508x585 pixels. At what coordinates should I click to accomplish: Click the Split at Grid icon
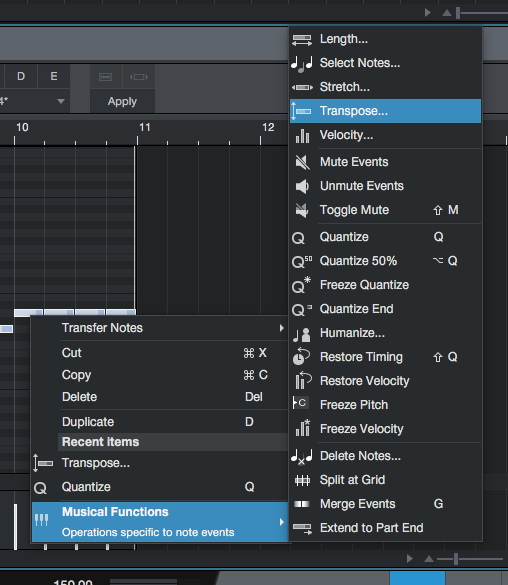click(x=302, y=481)
